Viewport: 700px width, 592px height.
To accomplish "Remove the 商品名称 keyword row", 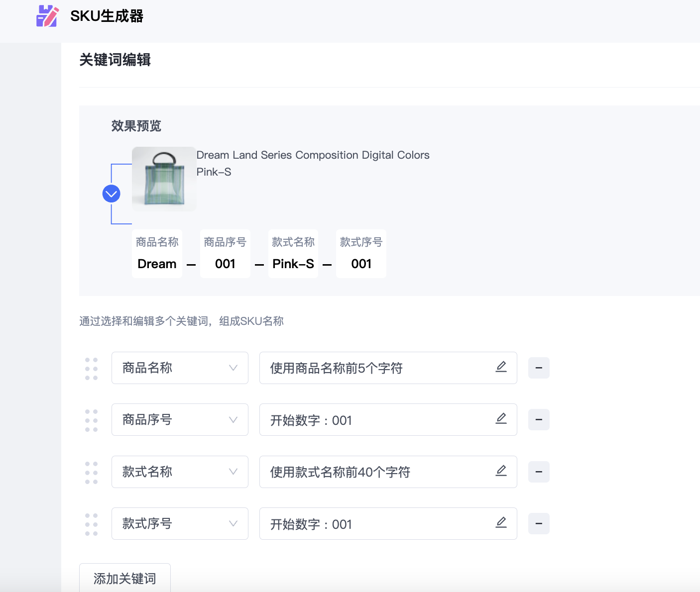I will tap(539, 368).
